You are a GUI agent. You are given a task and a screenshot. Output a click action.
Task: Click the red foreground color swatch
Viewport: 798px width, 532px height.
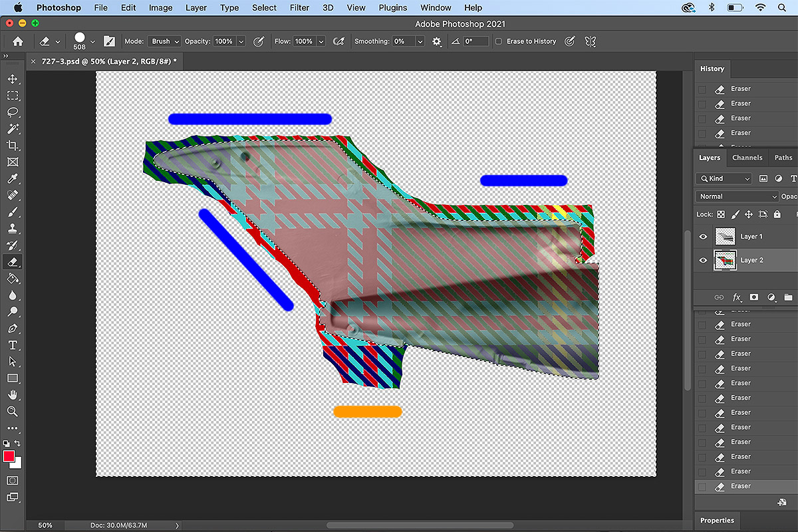click(9, 456)
